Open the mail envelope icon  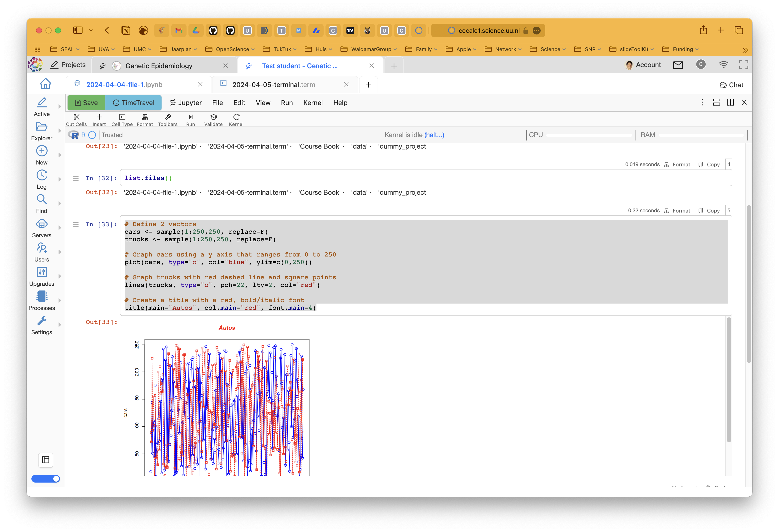point(678,65)
